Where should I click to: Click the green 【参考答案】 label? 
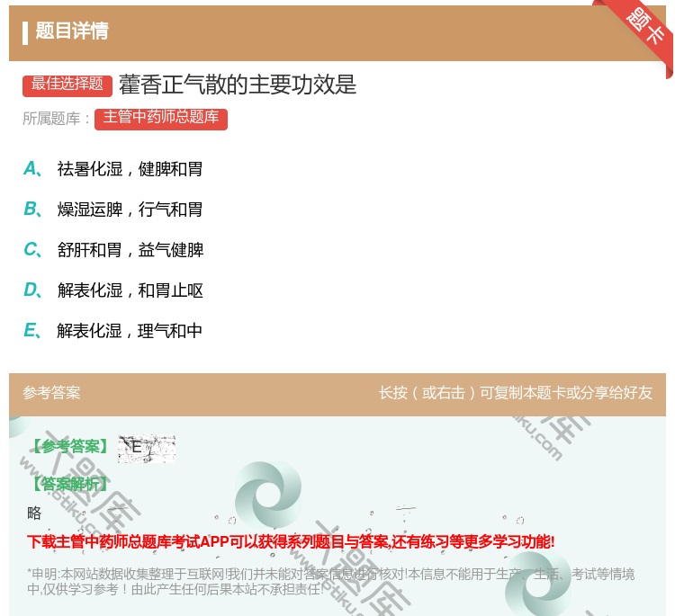tap(68, 446)
